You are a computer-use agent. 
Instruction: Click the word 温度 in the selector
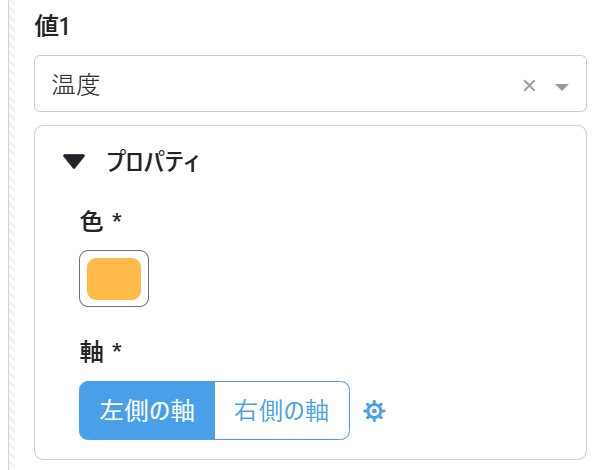[x=76, y=85]
